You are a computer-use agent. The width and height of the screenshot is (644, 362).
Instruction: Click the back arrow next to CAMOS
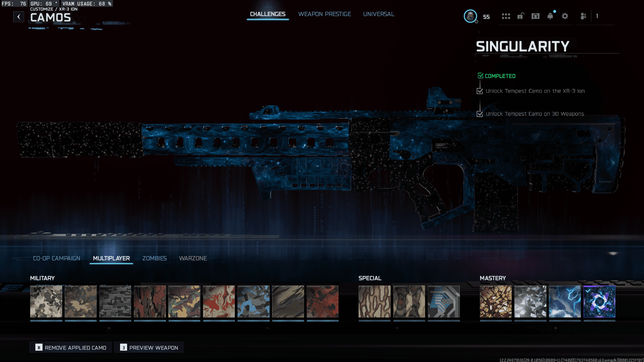tap(19, 16)
